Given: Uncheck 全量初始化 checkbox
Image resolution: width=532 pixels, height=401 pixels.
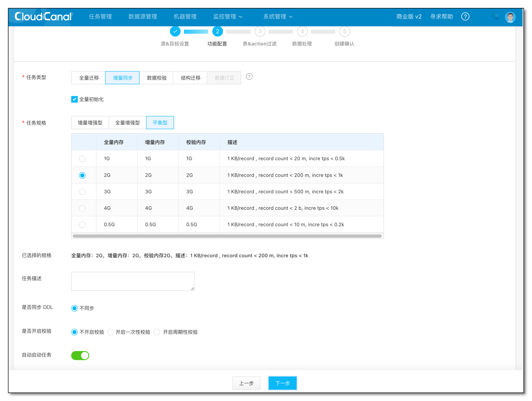Looking at the screenshot, I should click(74, 99).
